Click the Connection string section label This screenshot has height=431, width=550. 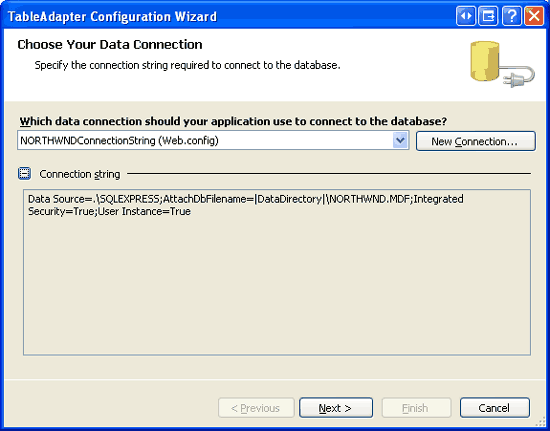[80, 174]
